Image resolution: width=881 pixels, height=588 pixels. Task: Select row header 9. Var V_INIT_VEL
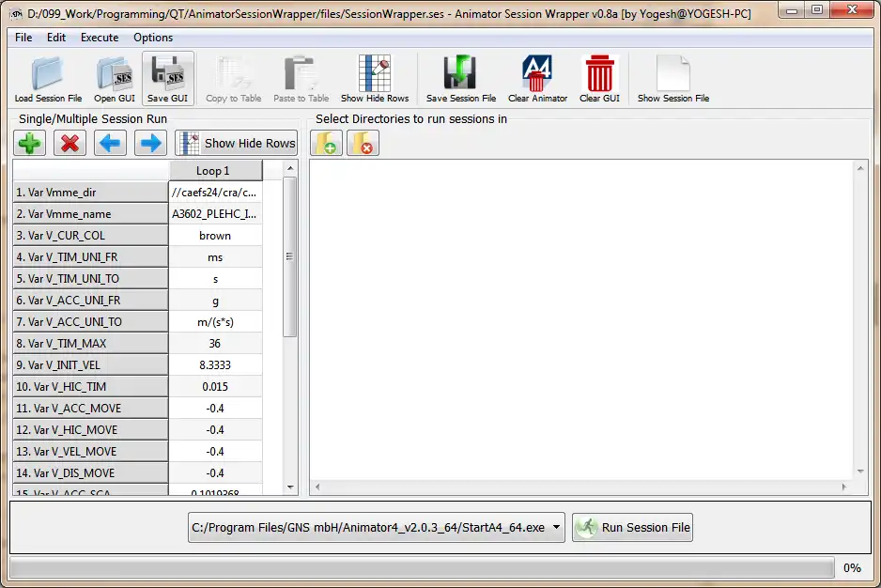point(90,364)
